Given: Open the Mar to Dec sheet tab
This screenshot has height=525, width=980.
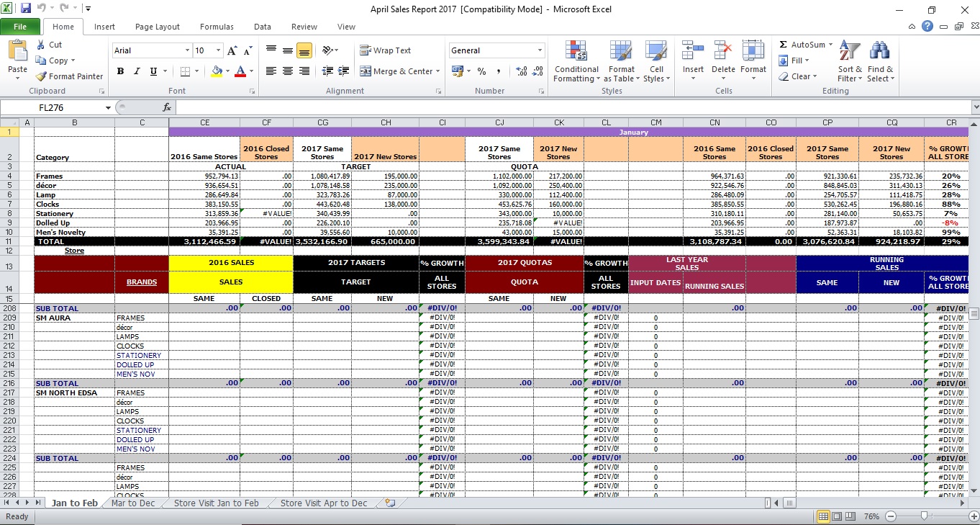Looking at the screenshot, I should click(x=133, y=503).
